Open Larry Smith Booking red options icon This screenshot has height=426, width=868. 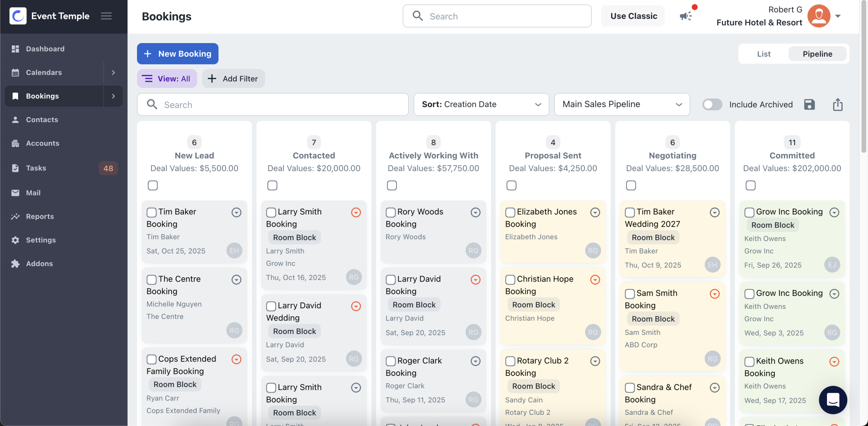pos(356,212)
